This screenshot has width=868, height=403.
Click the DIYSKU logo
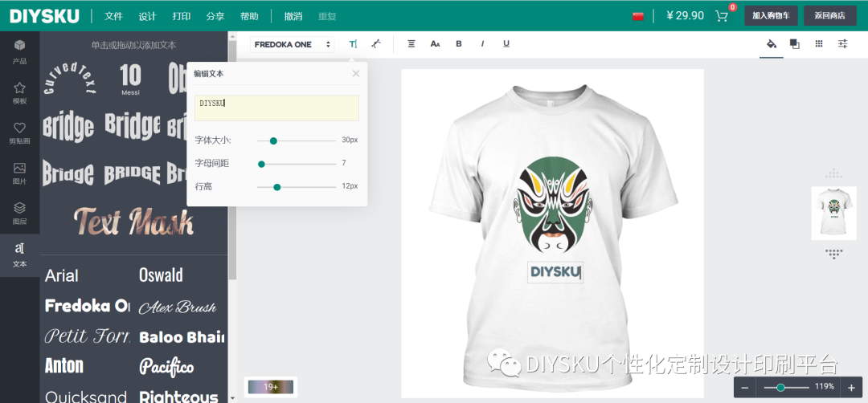44,16
